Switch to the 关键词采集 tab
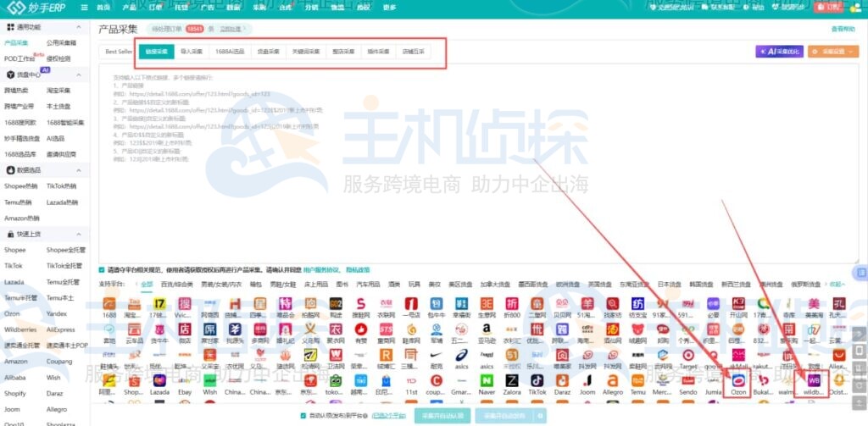 (x=306, y=52)
